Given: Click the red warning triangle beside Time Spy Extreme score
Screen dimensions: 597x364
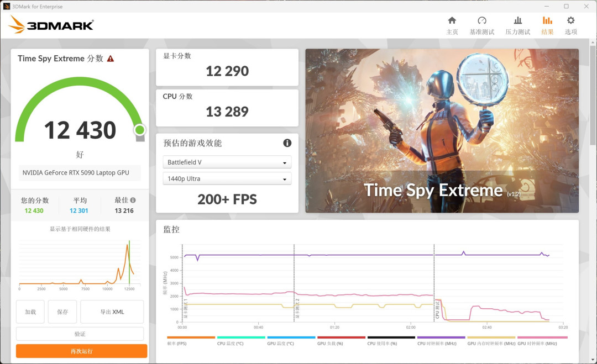Looking at the screenshot, I should (111, 59).
